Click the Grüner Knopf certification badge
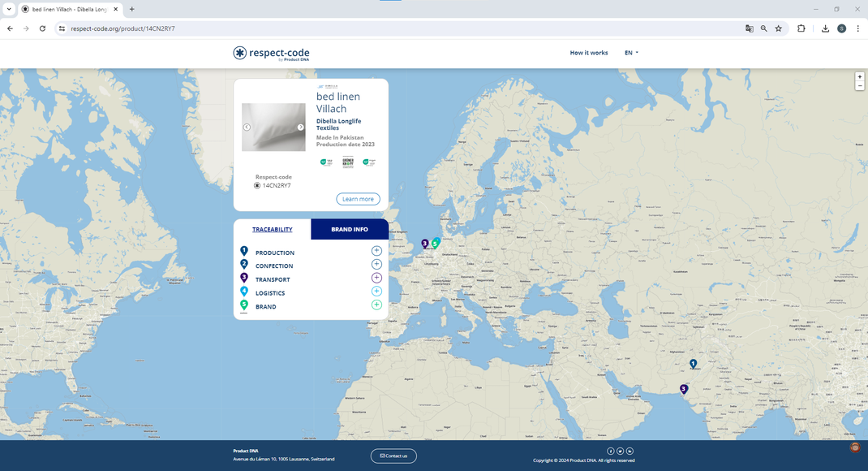This screenshot has height=471, width=868. 348,162
